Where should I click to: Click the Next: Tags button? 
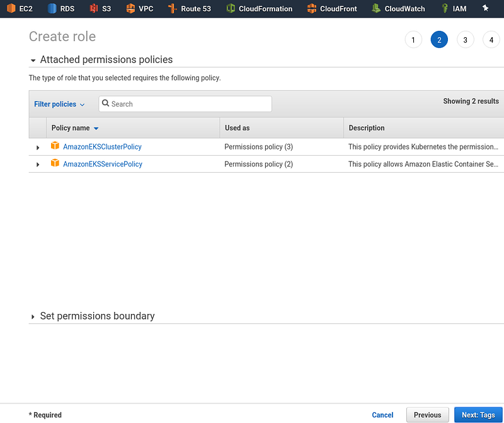(478, 415)
